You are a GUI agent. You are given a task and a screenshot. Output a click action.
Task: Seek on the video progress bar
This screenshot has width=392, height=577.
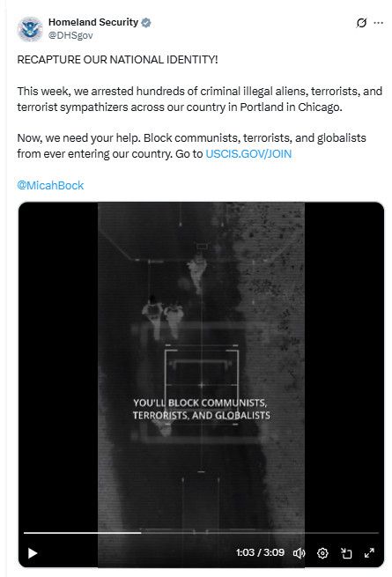201,532
